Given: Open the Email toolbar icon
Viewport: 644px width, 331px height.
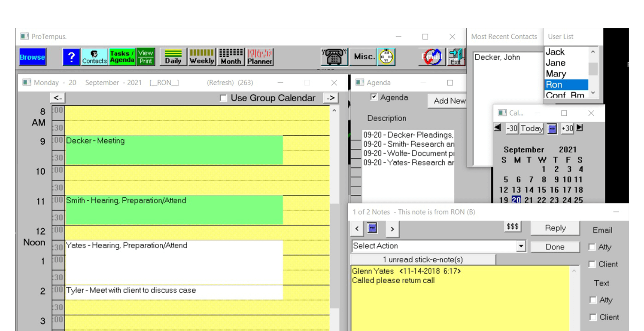Looking at the screenshot, I should pyautogui.click(x=431, y=57).
